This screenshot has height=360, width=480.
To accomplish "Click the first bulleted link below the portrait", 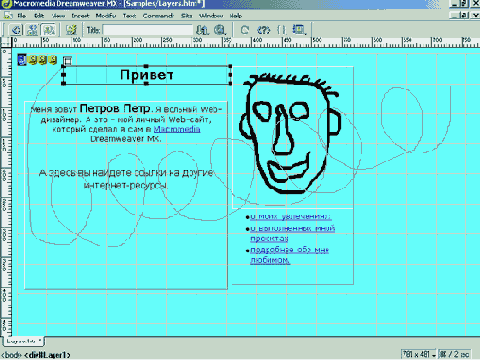I will click(290, 217).
